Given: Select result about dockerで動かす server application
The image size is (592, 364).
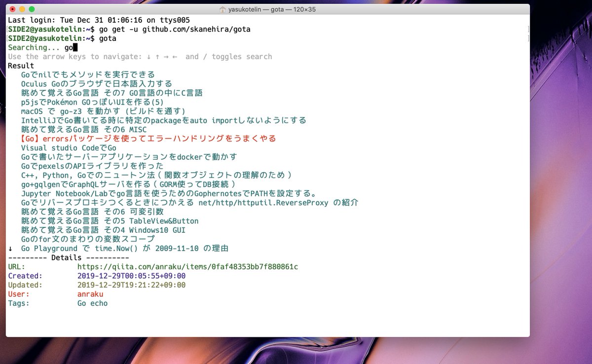Looking at the screenshot, I should [x=129, y=157].
